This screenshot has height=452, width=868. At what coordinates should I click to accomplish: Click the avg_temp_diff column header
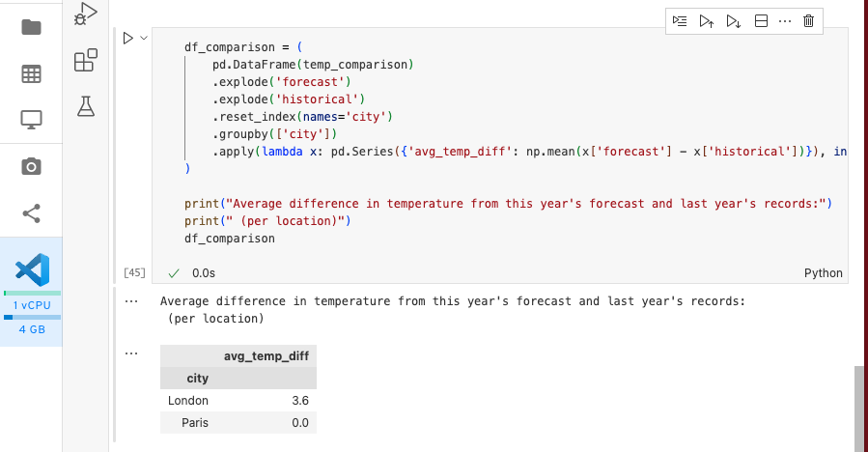266,355
